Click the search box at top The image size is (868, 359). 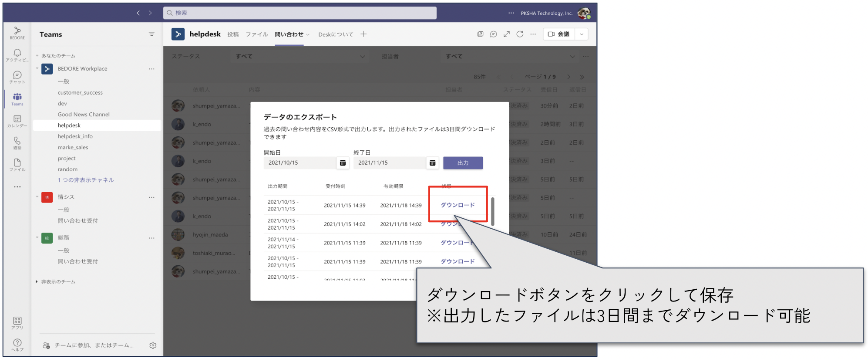300,13
